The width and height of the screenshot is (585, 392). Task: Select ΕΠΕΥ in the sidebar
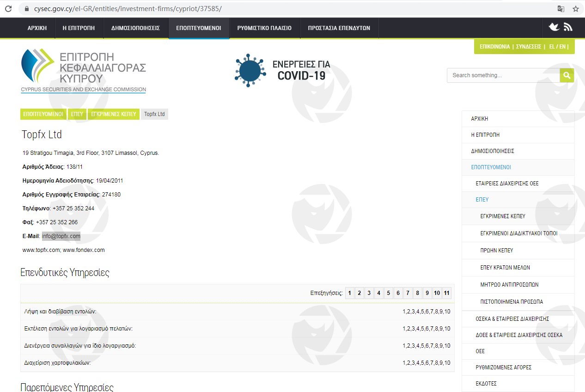(x=518, y=200)
